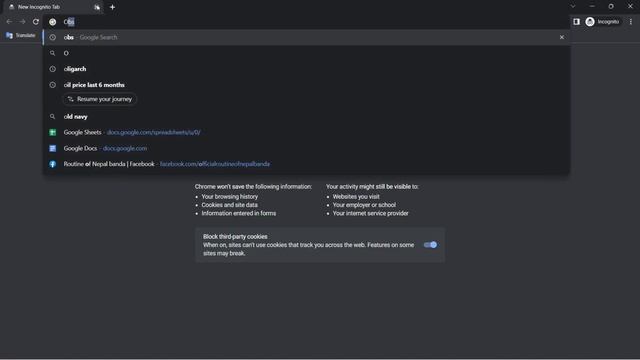Close the New Incognito Tab
The width and height of the screenshot is (640, 360).
click(x=97, y=7)
